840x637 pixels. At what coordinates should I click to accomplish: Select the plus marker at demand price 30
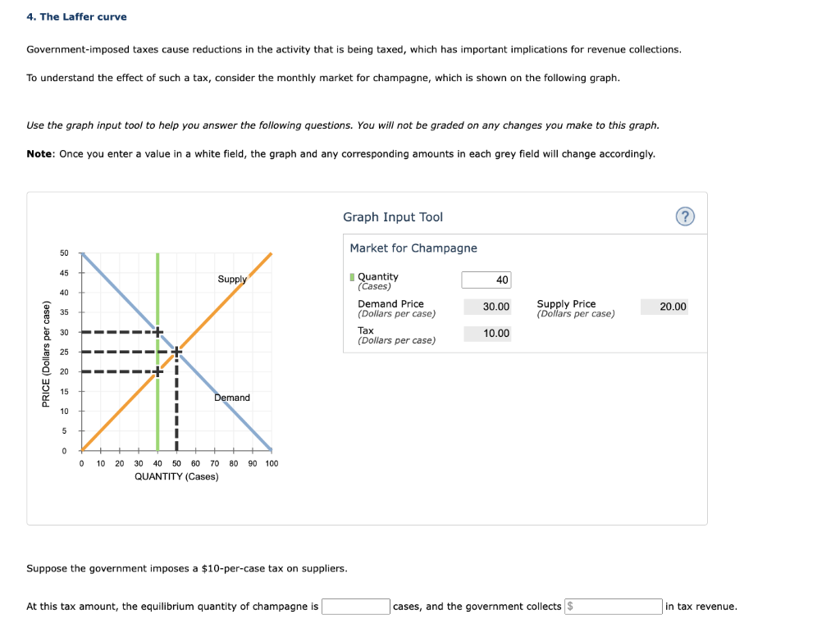point(157,332)
